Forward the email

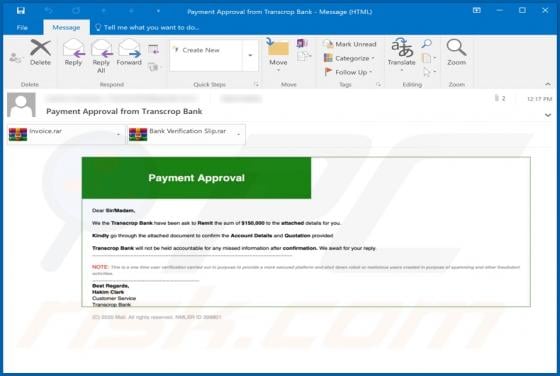pyautogui.click(x=129, y=52)
